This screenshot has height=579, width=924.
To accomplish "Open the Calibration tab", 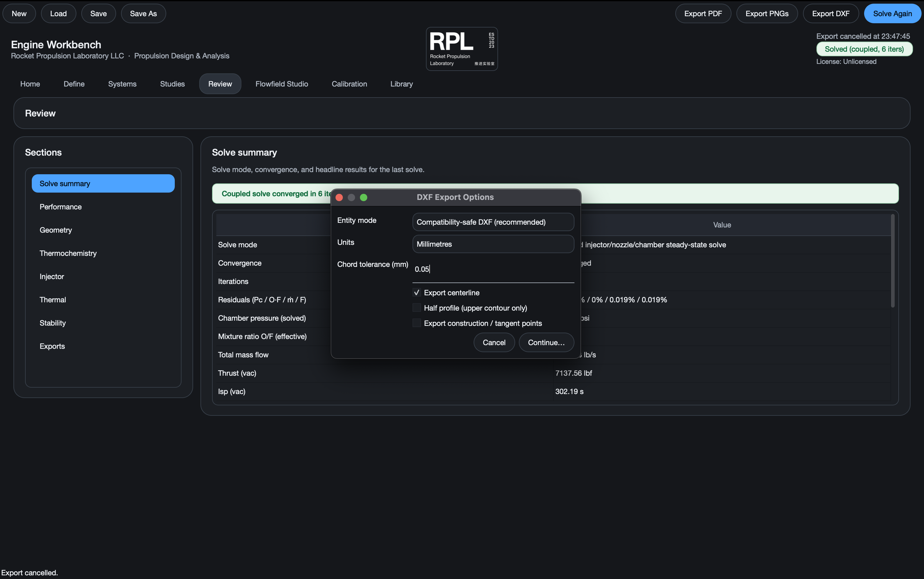I will [x=349, y=84].
